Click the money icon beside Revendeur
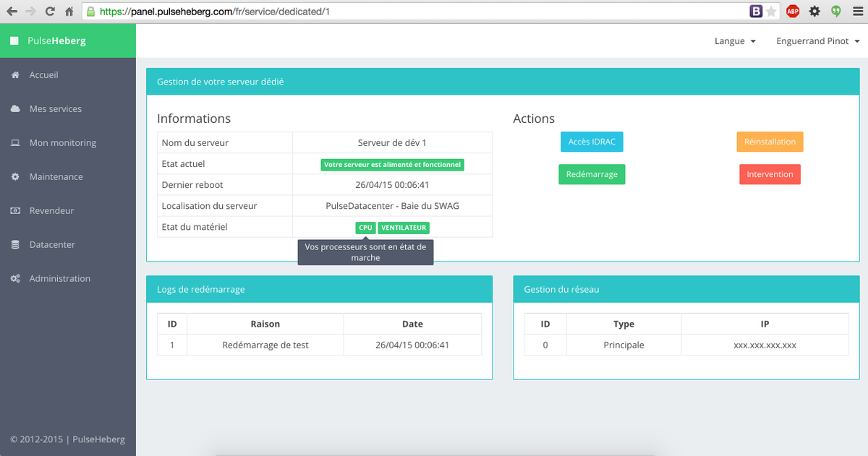 coord(15,211)
